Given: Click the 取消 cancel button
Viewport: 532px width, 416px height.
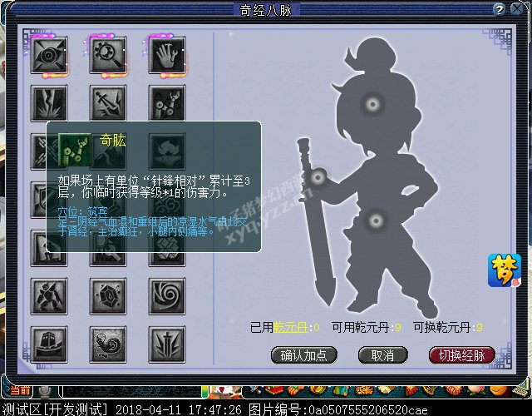Looking at the screenshot, I should 382,355.
